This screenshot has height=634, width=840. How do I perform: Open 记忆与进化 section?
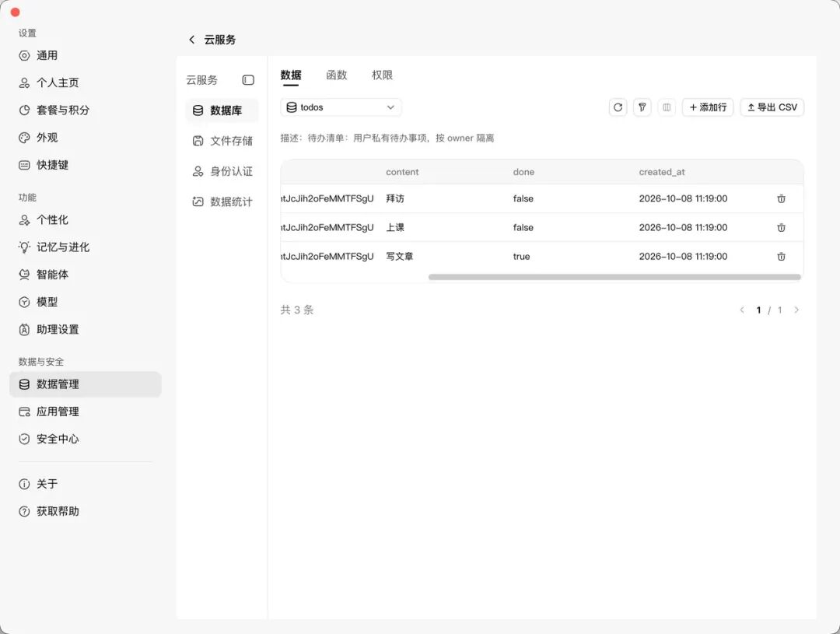pos(86,247)
